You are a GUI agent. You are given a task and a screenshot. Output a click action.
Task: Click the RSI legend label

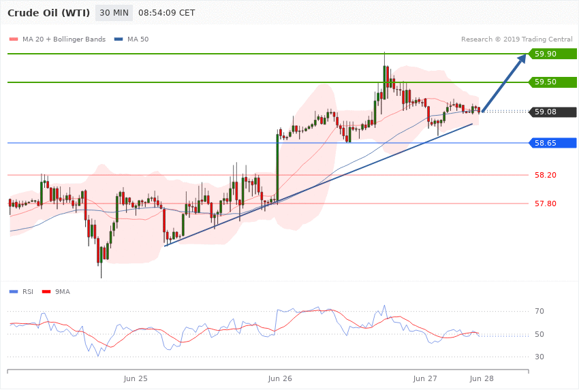28,292
